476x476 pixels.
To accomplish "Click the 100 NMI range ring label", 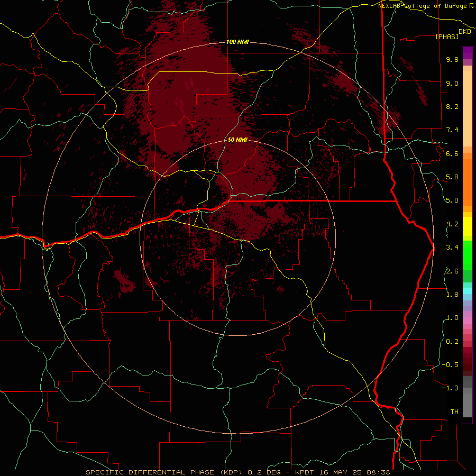I will pos(237,42).
